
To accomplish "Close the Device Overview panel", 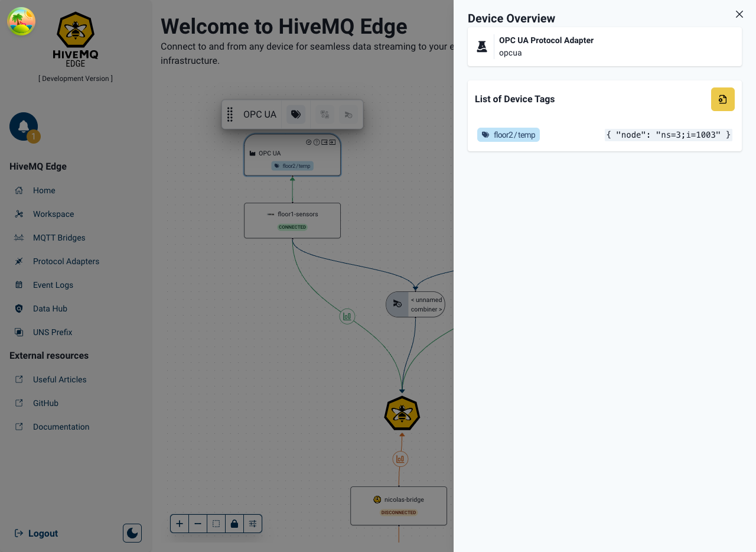I will tap(739, 14).
